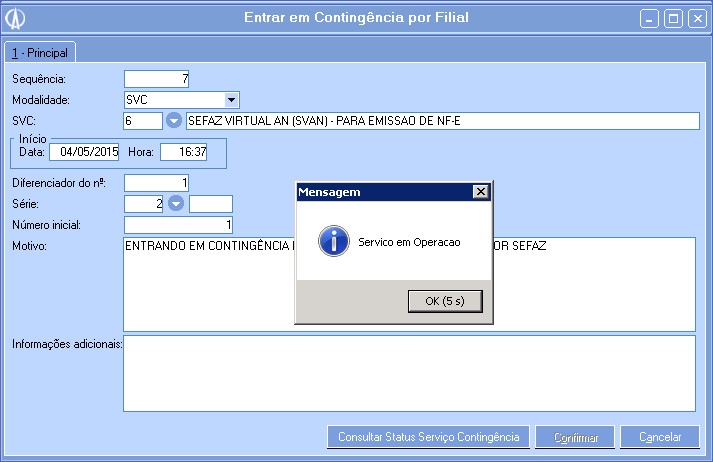Image resolution: width=713 pixels, height=462 pixels.
Task: Maximize the Entrar em Contingência window
Action: click(674, 18)
